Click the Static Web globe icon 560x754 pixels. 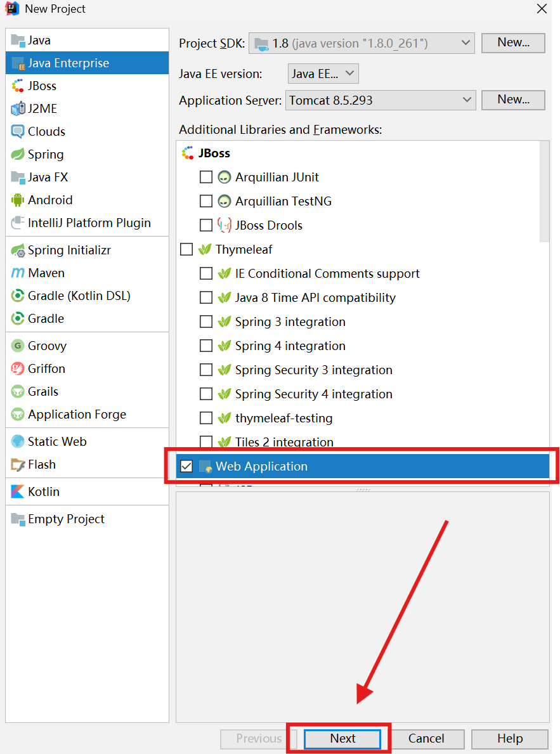(x=18, y=442)
